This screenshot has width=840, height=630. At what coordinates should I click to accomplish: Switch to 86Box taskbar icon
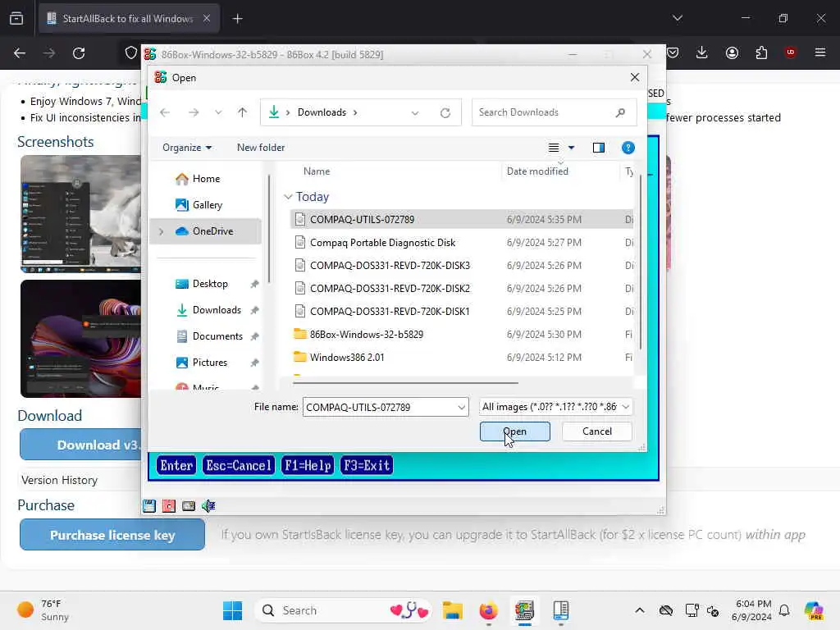[x=524, y=610]
